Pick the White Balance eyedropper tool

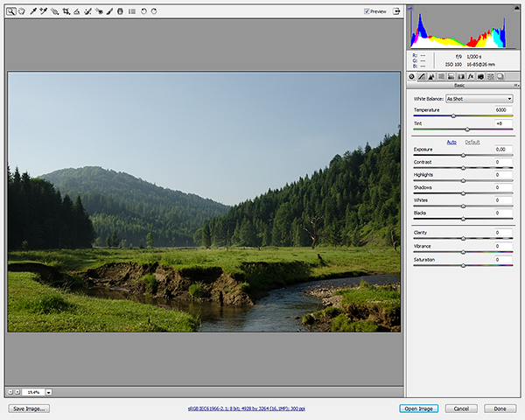[33, 11]
